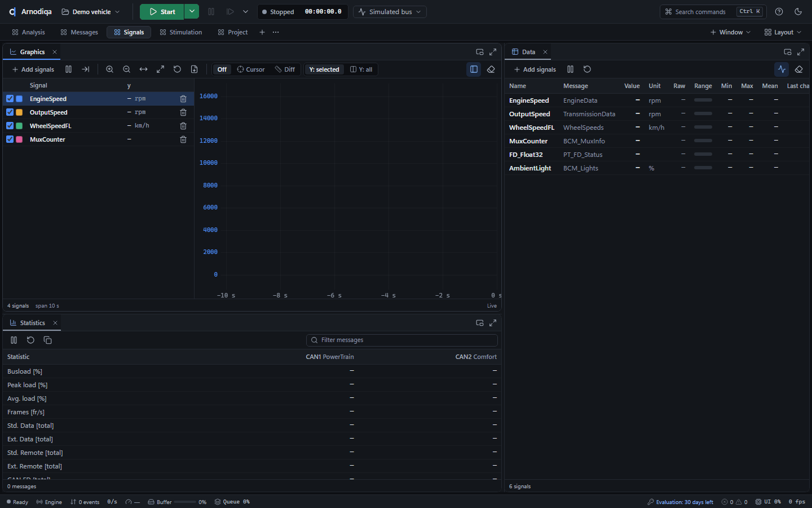Open the Window menu dropdown
Screen dimensions: 812x508
[731, 32]
